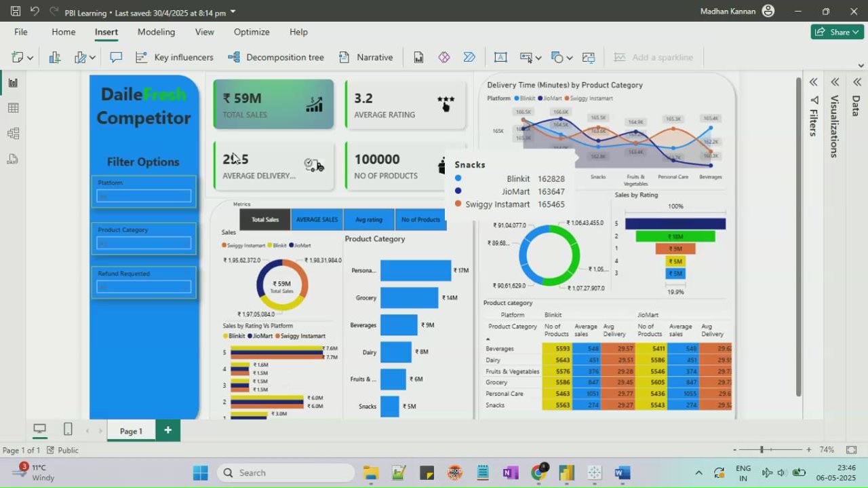Click the report canvas vertical scrollbar
This screenshot has height=488, width=868.
pyautogui.click(x=798, y=238)
